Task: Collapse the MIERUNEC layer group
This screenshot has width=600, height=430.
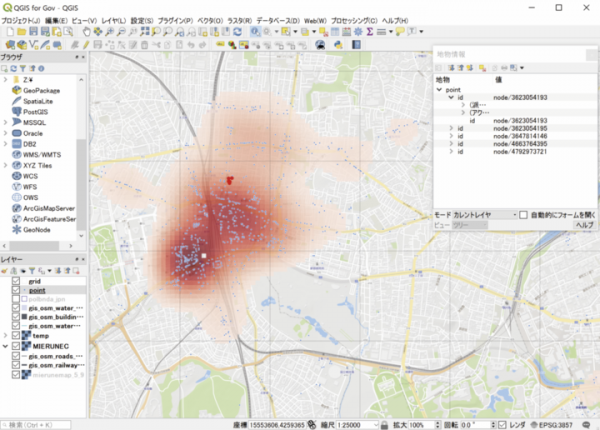Action: click(5, 346)
